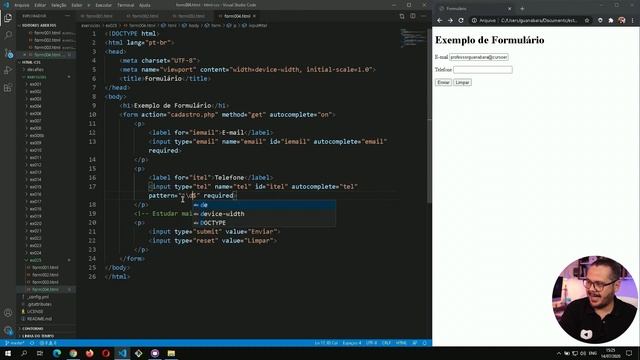Click the browser address bar URL
The height and width of the screenshot is (360, 640).
(x=539, y=20)
